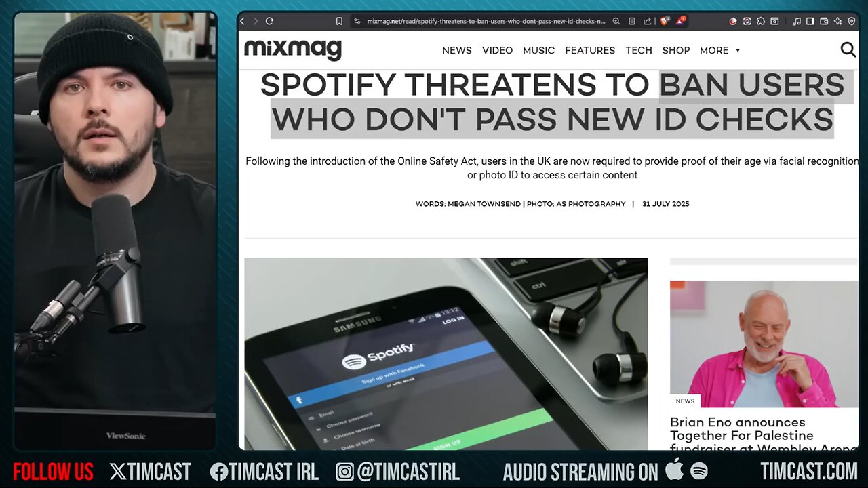Click the mixmag search magnifier
The image size is (868, 488).
[x=848, y=49]
